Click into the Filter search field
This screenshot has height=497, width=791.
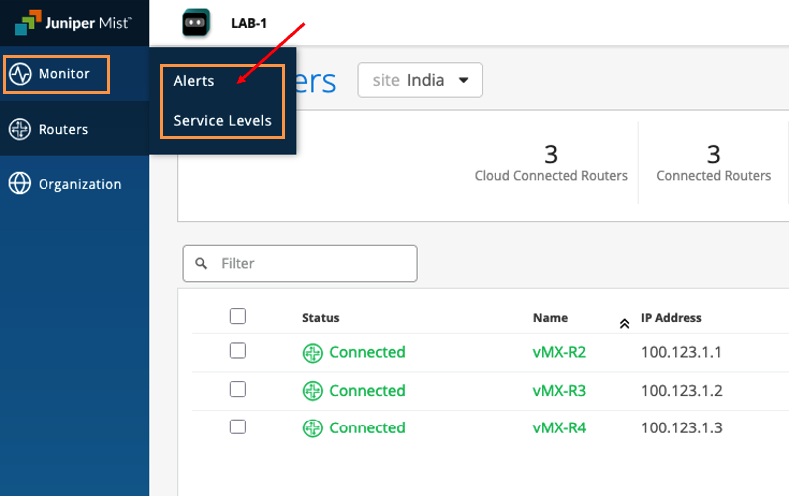click(x=310, y=264)
